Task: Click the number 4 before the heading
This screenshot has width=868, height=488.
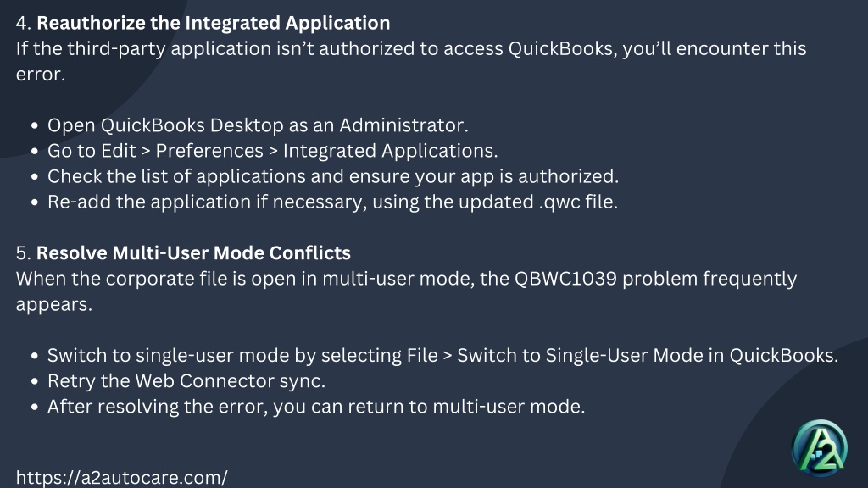Action: point(23,23)
